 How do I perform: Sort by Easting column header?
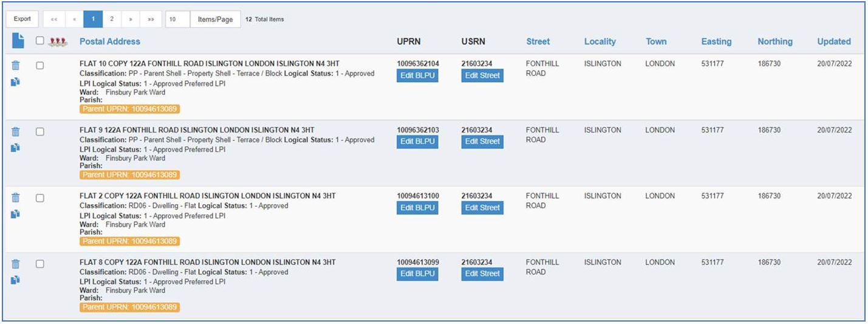click(x=716, y=41)
